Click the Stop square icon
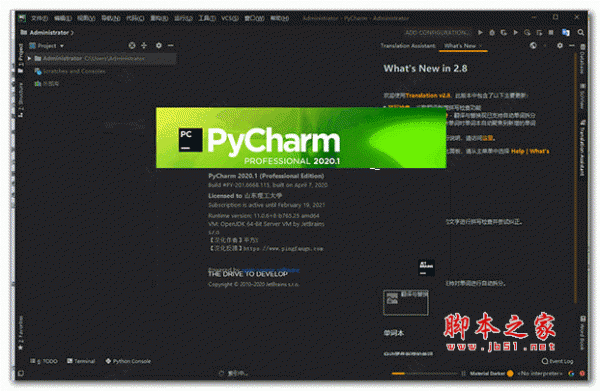600x391 pixels. point(551,33)
